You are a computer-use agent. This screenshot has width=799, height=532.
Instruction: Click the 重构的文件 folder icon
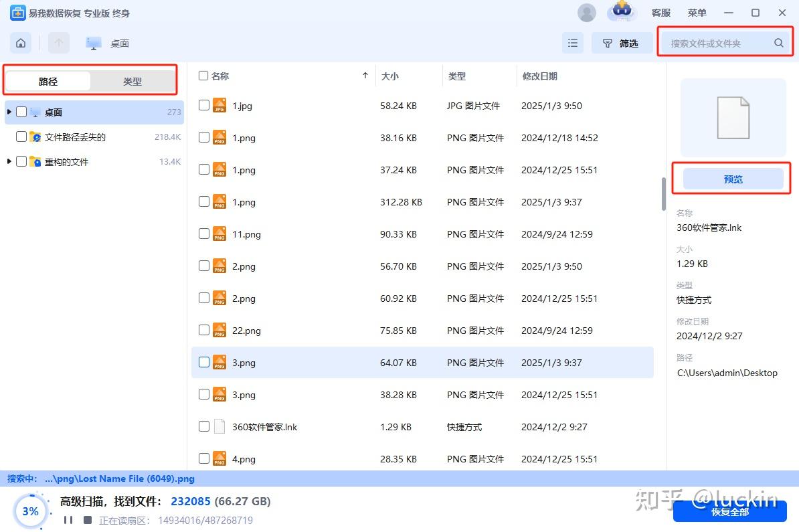pos(35,161)
